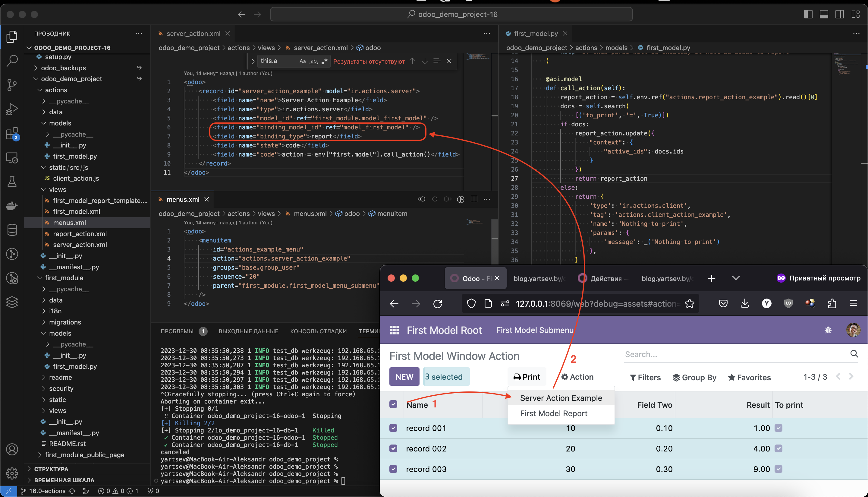Open browser extensions puzzle icon
The image size is (868, 497).
click(x=832, y=303)
